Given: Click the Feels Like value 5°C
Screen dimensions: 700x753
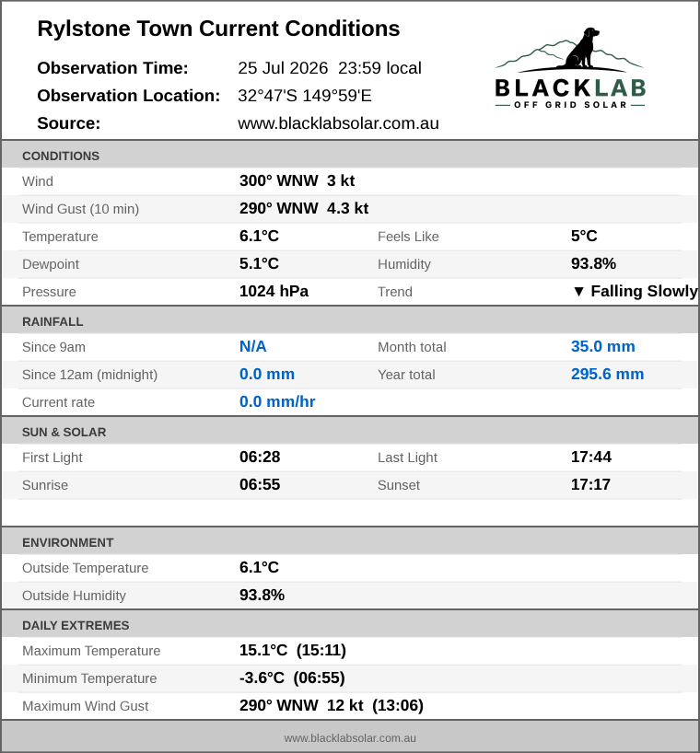Looking at the screenshot, I should click(584, 236).
